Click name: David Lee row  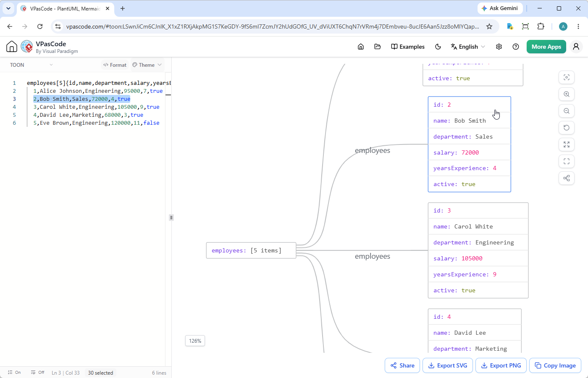coord(475,333)
